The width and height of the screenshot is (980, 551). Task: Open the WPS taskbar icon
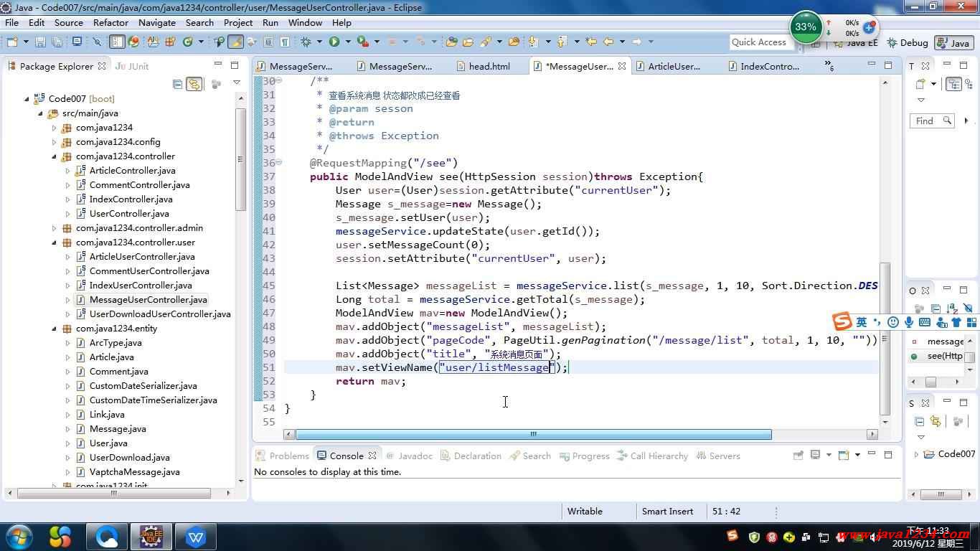[196, 536]
